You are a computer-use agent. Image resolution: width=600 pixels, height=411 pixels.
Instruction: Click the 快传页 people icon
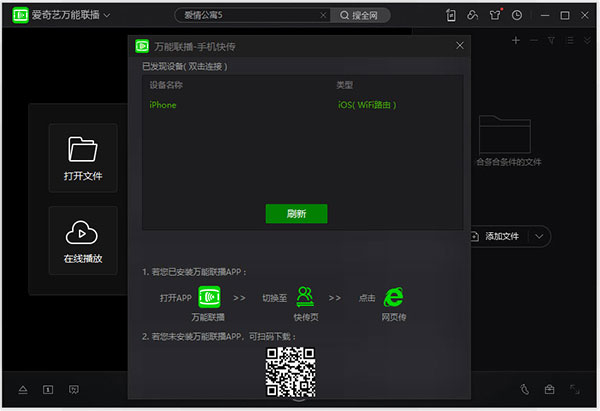click(x=305, y=297)
